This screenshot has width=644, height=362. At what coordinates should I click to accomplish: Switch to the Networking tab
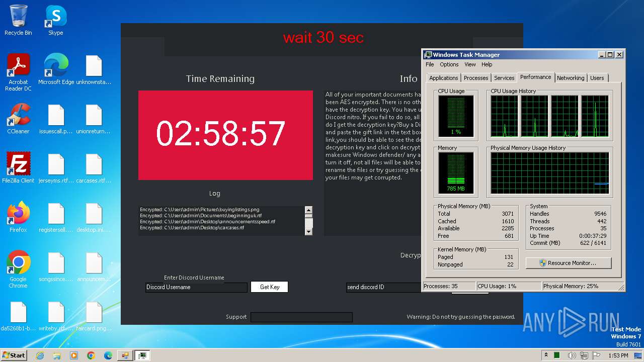click(x=571, y=78)
